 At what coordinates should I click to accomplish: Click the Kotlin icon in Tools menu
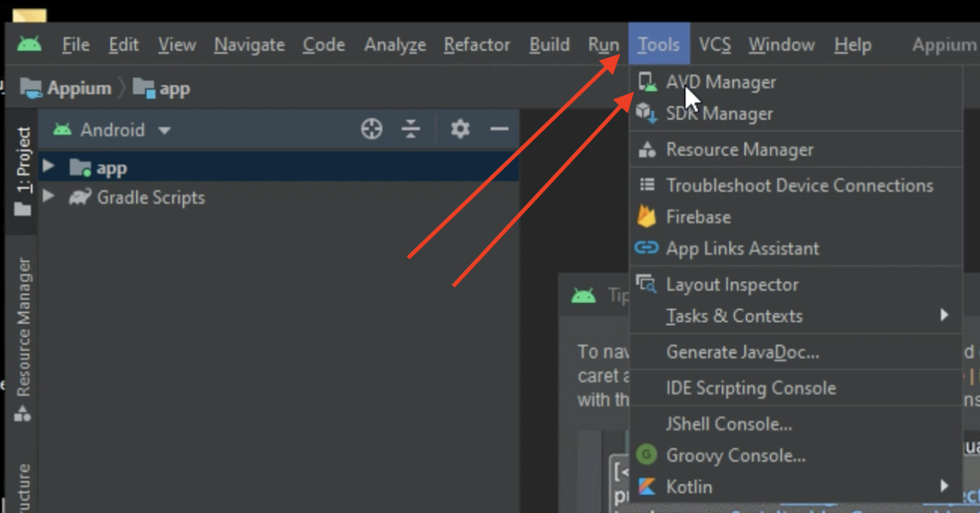[x=646, y=486]
